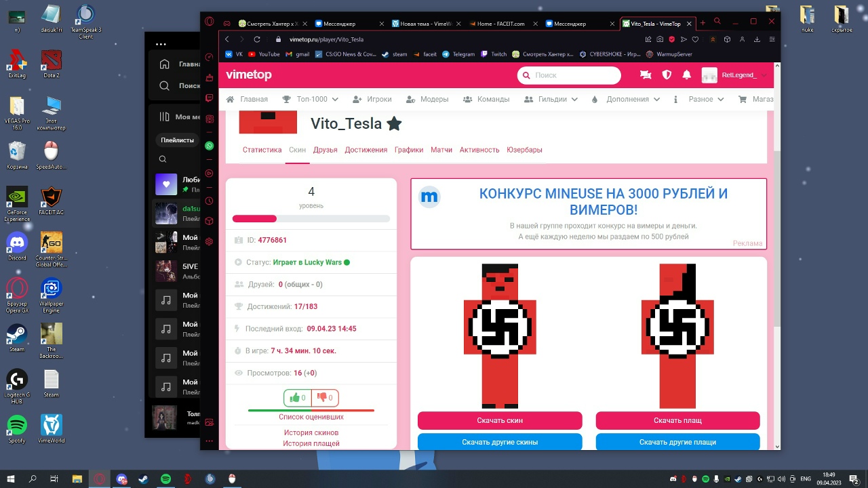The image size is (868, 488).
Task: Expand the Топ-1000 dropdown menu
Action: [x=311, y=99]
